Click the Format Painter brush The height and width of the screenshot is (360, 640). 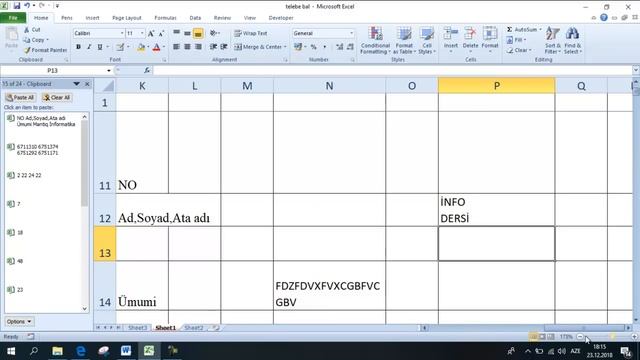pos(27,50)
